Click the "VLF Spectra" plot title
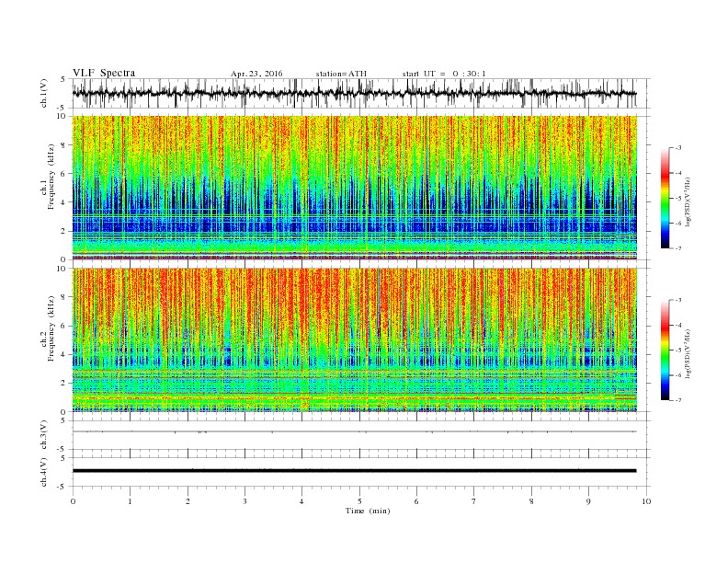Screen dimensions: 728x563 click(104, 73)
